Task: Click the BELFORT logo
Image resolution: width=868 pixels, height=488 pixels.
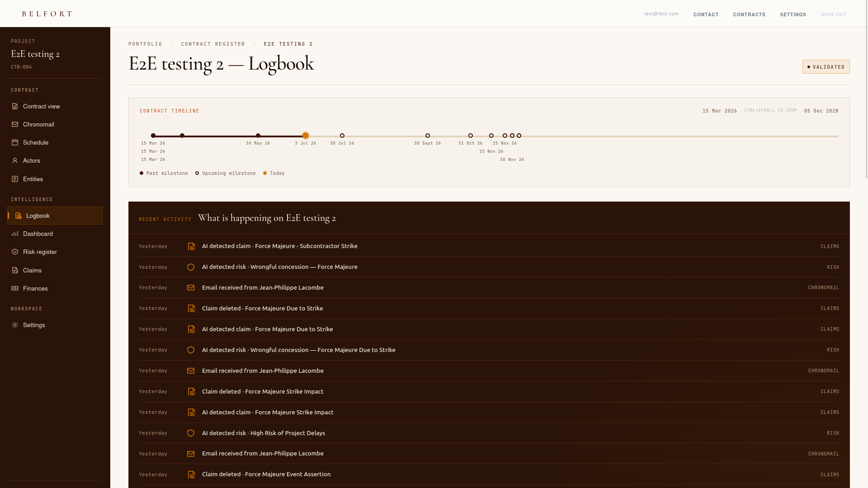Action: [47, 14]
